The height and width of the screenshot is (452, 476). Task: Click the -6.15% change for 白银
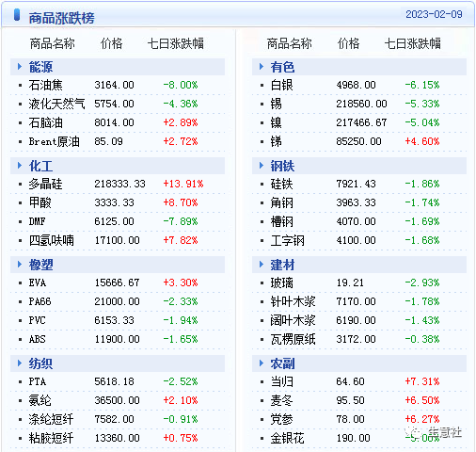422,85
